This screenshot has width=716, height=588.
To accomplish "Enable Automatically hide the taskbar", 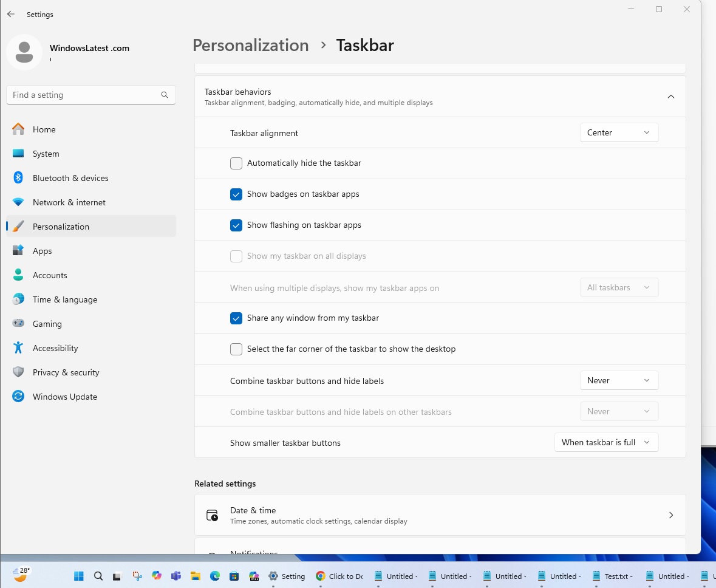I will pos(236,163).
